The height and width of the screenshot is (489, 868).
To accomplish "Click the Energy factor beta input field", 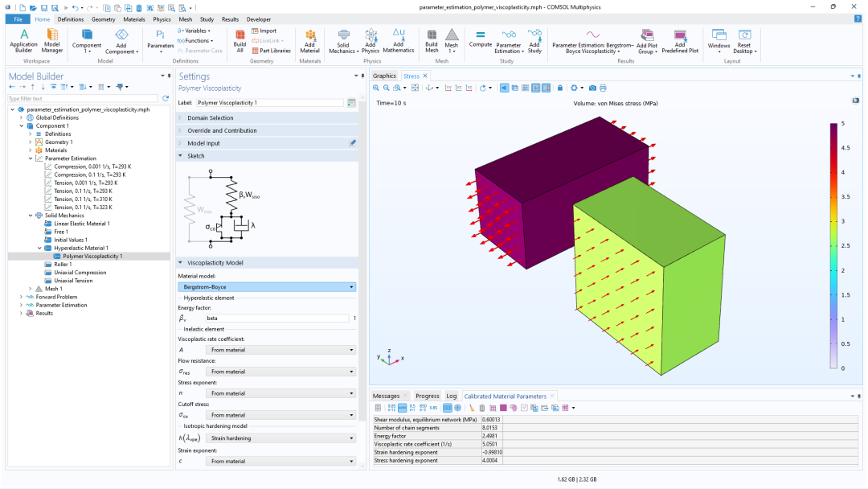I will (x=276, y=318).
